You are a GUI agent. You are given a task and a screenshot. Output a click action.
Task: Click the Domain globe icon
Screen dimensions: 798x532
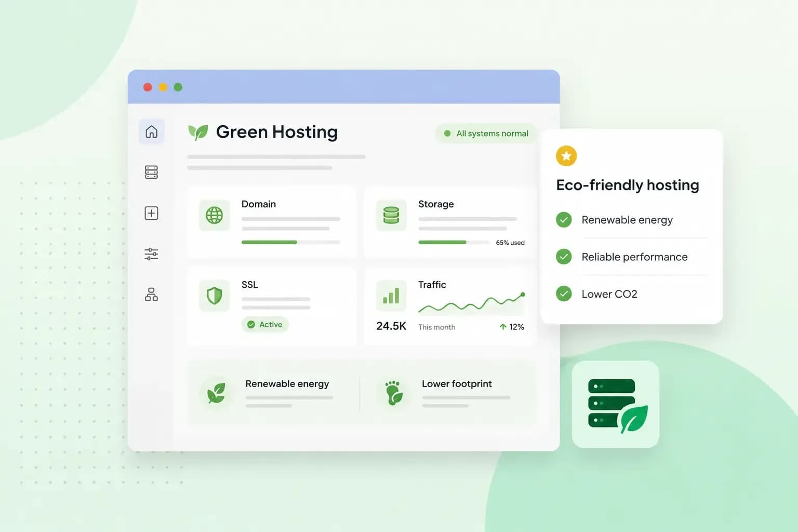(214, 215)
